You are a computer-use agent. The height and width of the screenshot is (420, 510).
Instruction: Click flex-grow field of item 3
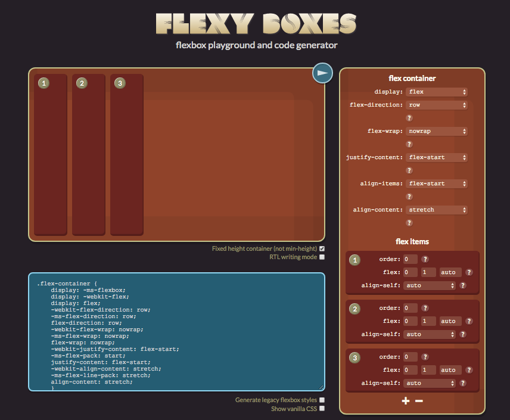point(410,370)
